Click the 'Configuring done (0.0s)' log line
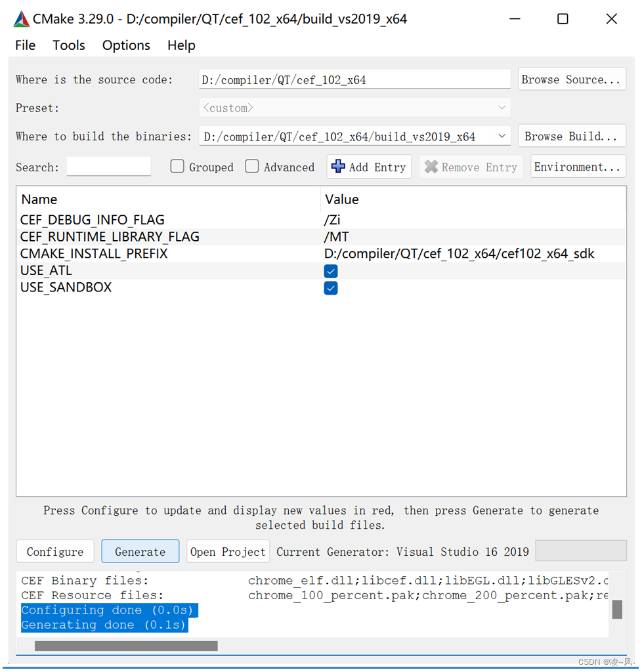This screenshot has height=672, width=642. pyautogui.click(x=109, y=610)
